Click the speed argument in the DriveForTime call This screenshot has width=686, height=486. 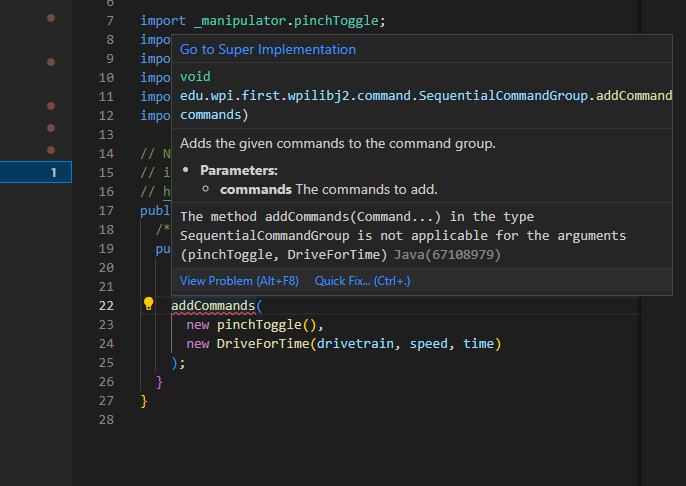point(430,344)
